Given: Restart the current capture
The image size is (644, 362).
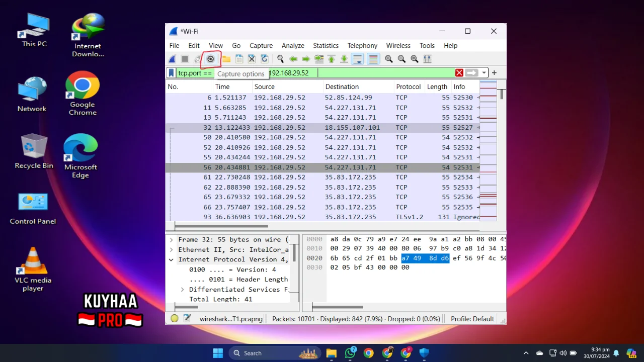Looking at the screenshot, I should tap(198, 59).
